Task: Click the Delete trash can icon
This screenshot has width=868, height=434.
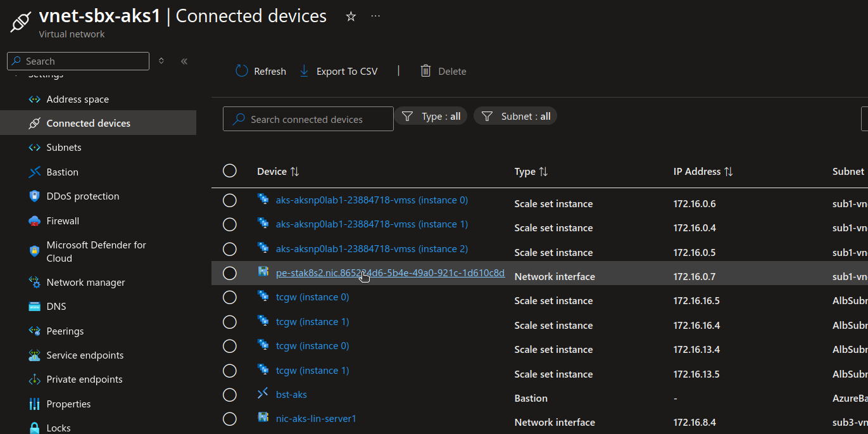Action: pyautogui.click(x=426, y=71)
